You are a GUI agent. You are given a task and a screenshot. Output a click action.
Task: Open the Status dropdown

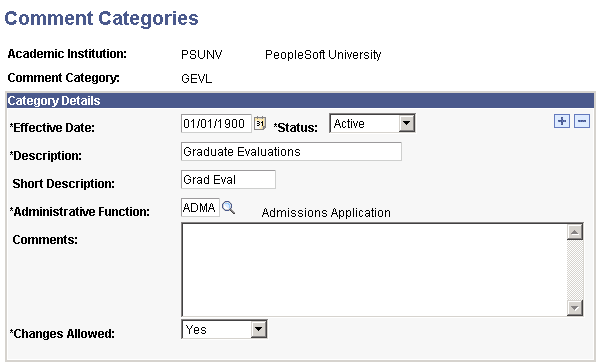[x=372, y=123]
